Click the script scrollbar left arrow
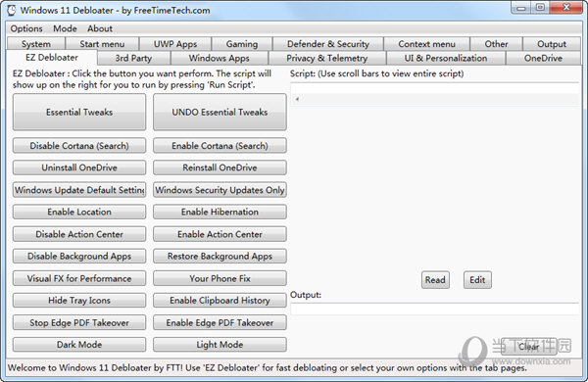This screenshot has width=588, height=382. pos(297,99)
